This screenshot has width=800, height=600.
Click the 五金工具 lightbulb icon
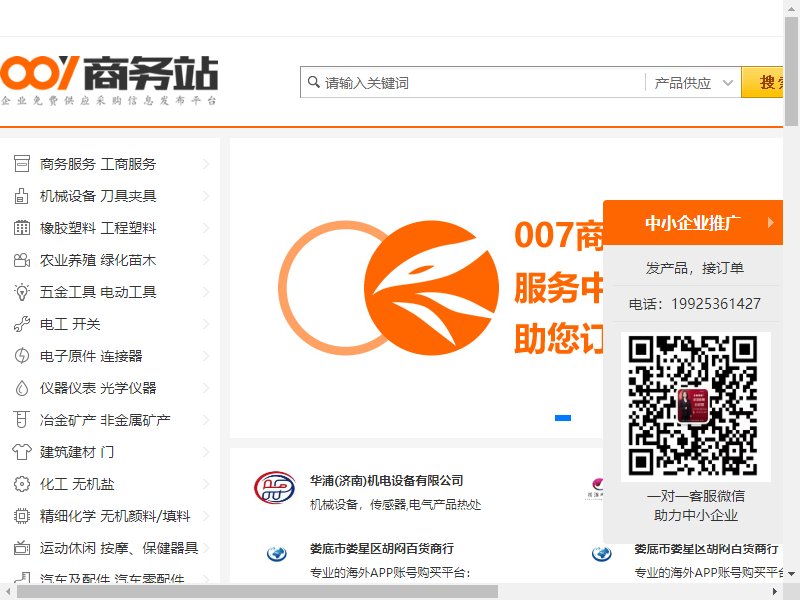click(21, 292)
